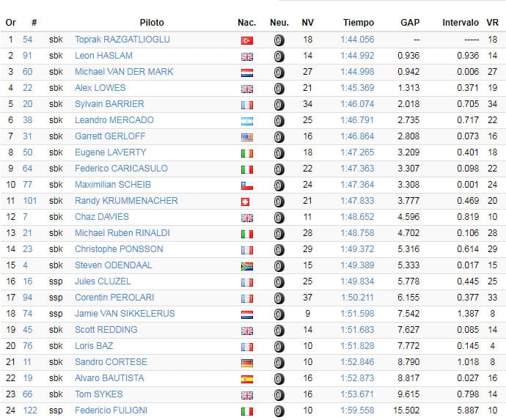Image resolution: width=506 pixels, height=420 pixels.
Task: Click rider number 101 link
Action: [30, 201]
